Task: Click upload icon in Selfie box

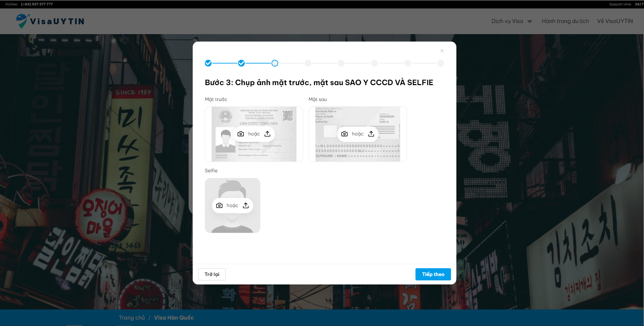Action: (x=246, y=205)
